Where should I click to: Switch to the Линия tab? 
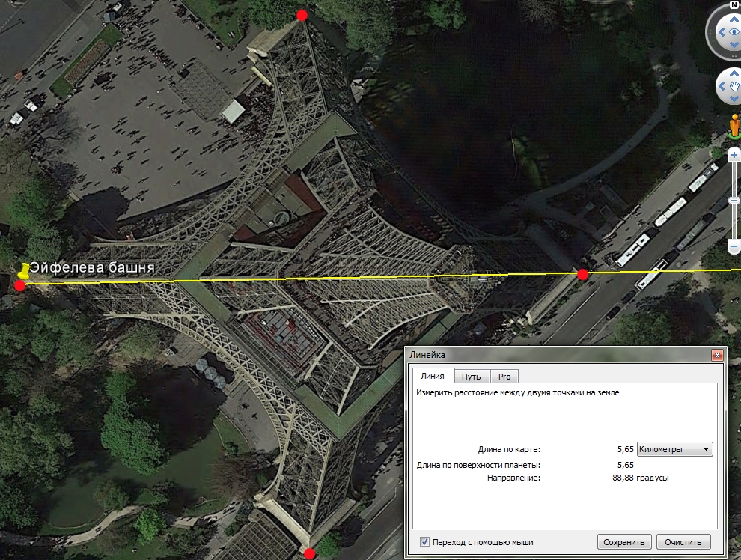point(433,376)
